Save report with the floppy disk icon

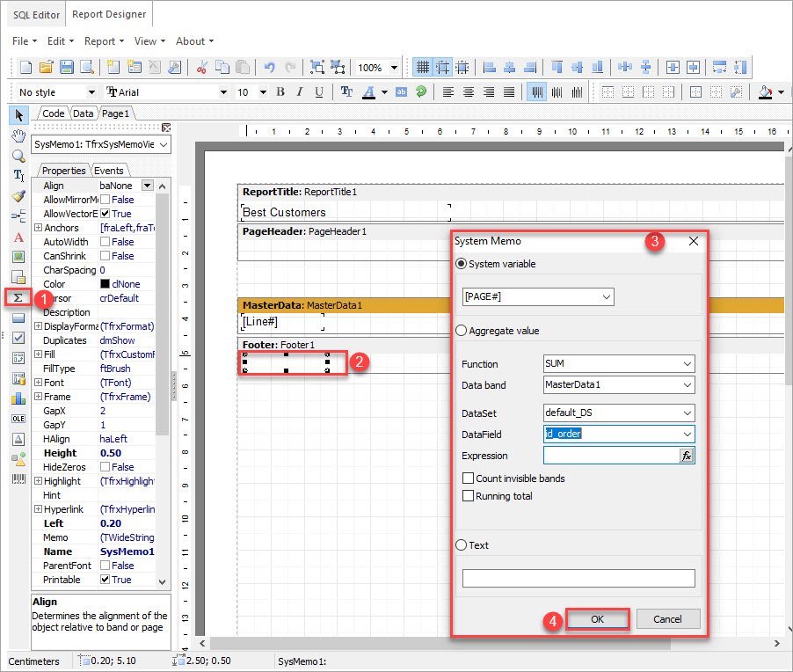[67, 67]
